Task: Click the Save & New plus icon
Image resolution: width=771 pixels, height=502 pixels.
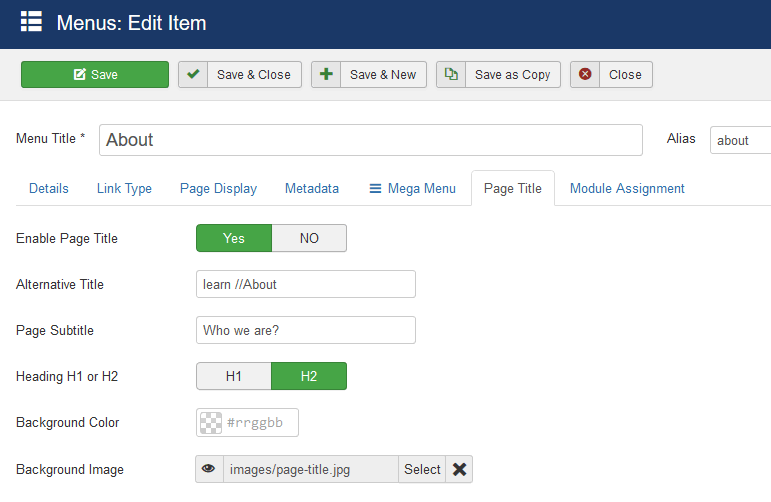Action: (x=326, y=75)
